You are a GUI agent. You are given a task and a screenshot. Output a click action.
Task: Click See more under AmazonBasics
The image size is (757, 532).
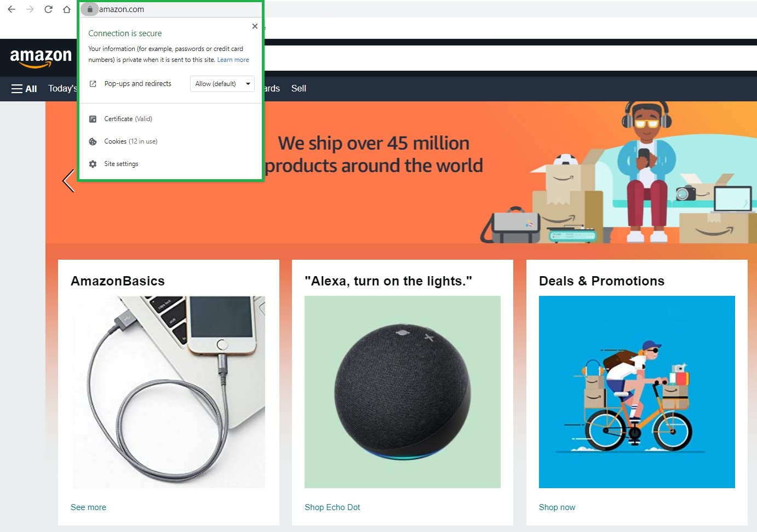[x=88, y=507]
